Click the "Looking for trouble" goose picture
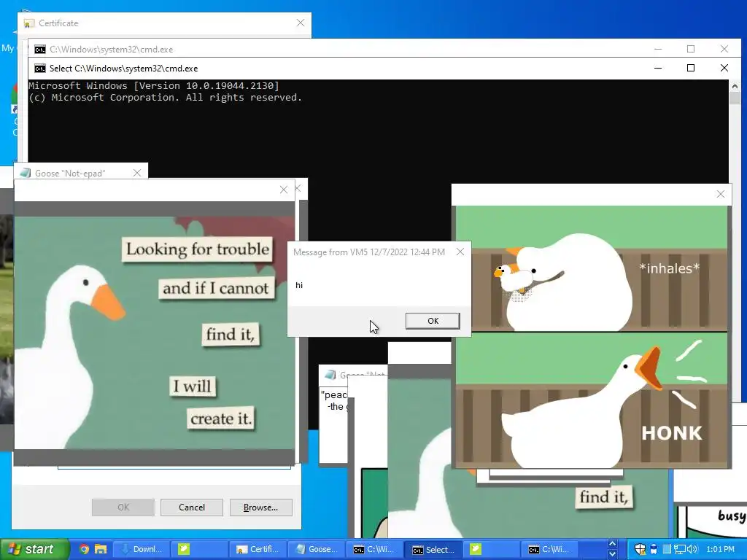 (x=155, y=332)
